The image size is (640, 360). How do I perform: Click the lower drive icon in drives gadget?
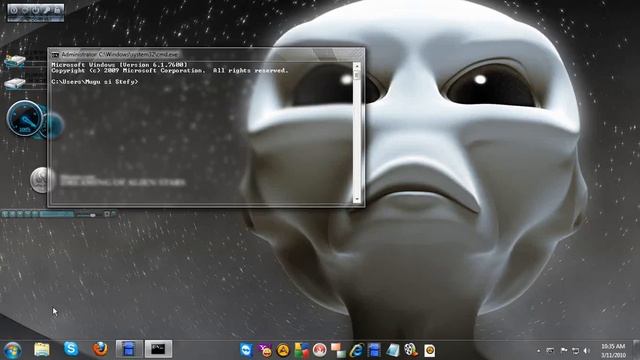click(x=15, y=83)
